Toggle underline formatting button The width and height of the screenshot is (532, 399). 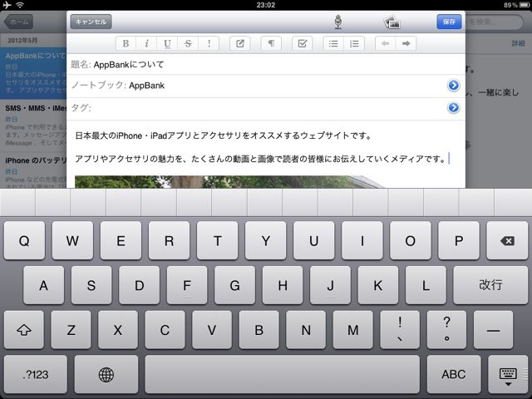point(167,43)
